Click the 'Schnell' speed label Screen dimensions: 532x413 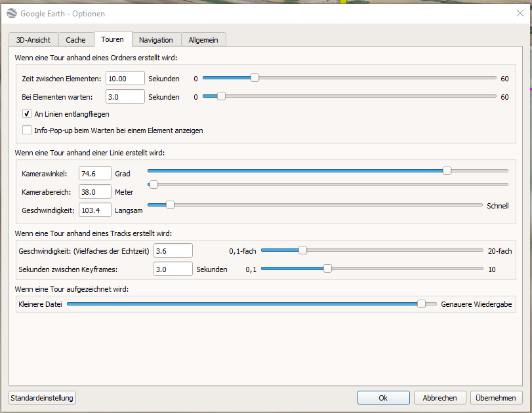498,206
